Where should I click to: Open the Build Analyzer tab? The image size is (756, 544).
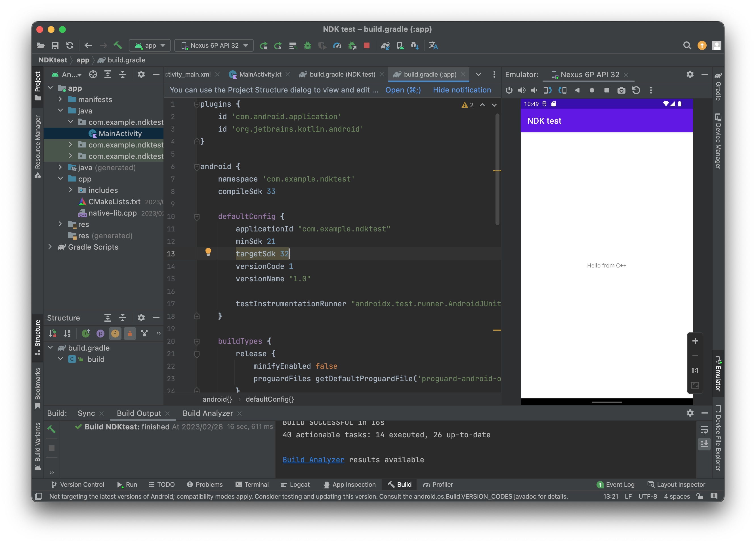tap(208, 414)
